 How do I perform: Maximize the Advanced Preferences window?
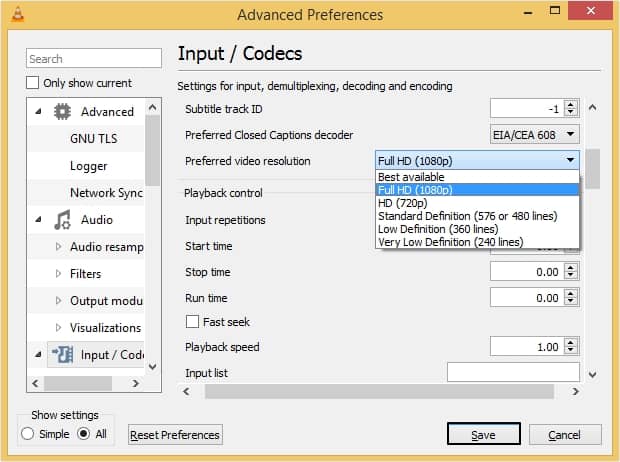click(555, 11)
